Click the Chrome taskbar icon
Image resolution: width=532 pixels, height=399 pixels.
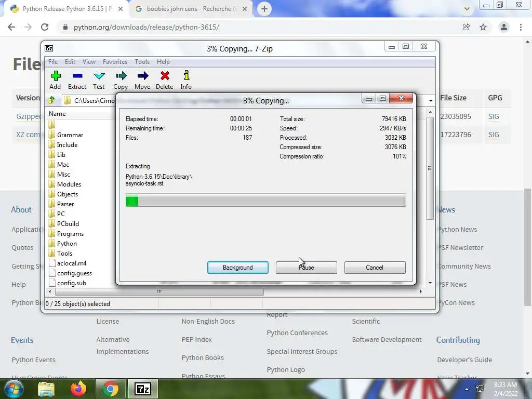pos(110,389)
